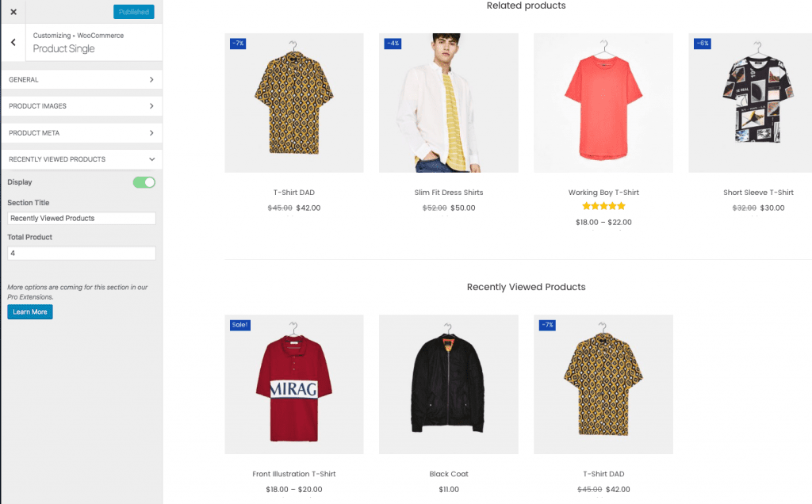Click the Sale! badge on Front Illustration T-Shirt
This screenshot has height=504, width=812.
(x=239, y=325)
